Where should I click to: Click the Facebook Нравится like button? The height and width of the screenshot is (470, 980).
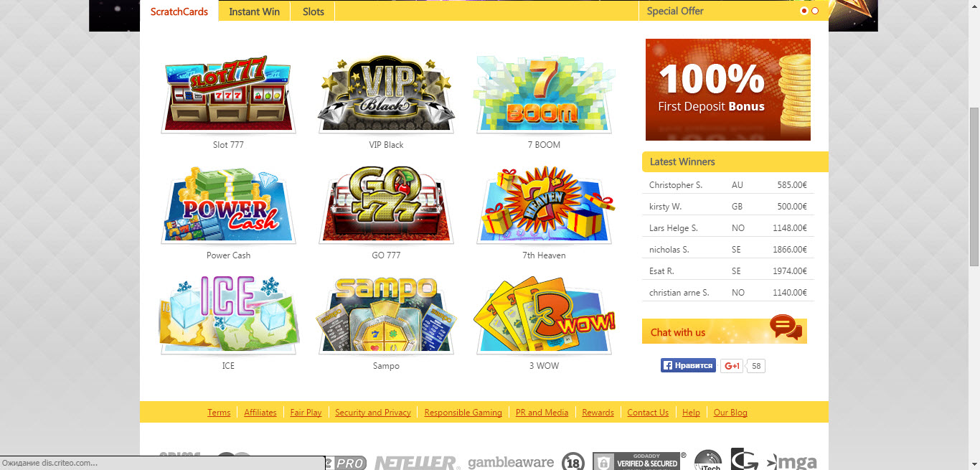coord(688,366)
